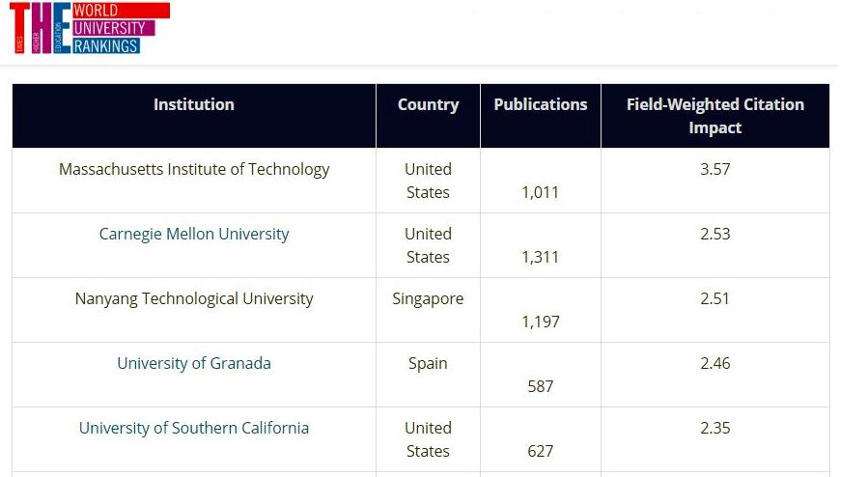Screen dimensions: 868x477
Task: Click the THE World University Rankings logo
Action: coord(90,28)
